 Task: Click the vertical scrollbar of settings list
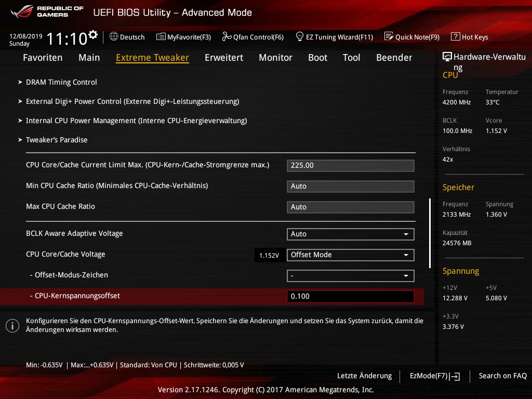(430, 233)
